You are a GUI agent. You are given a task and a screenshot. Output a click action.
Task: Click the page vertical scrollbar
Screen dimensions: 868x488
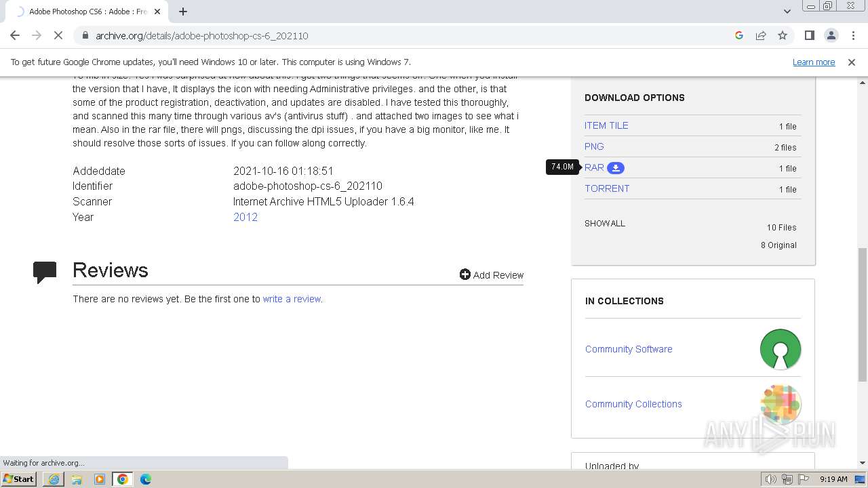pyautogui.click(x=863, y=314)
